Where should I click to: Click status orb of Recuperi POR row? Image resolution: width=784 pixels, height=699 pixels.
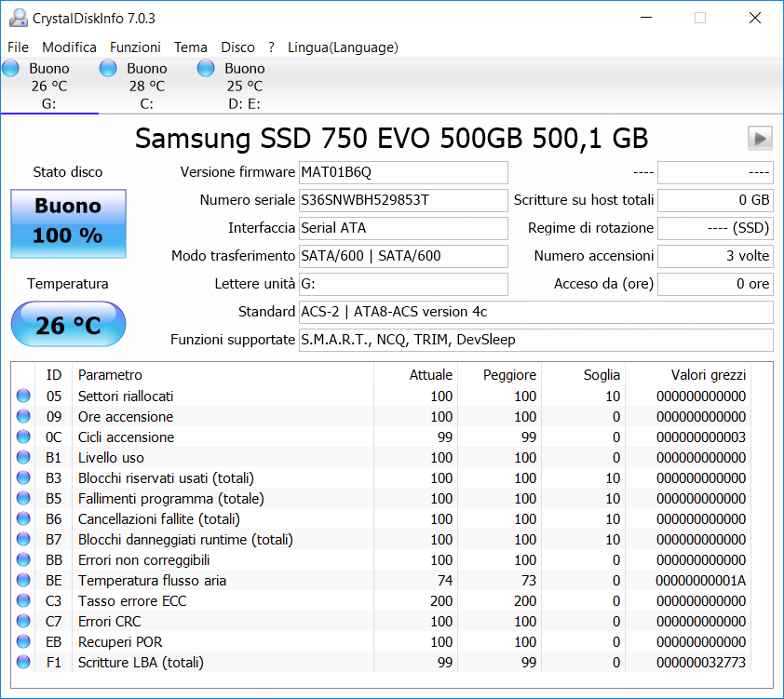(x=23, y=642)
